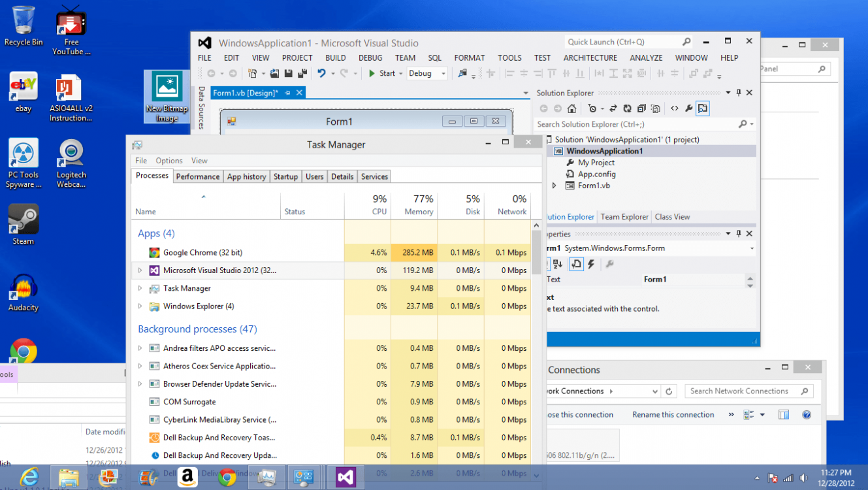This screenshot has width=868, height=490.
Task: Refresh the Solution Explorer
Action: coord(627,108)
